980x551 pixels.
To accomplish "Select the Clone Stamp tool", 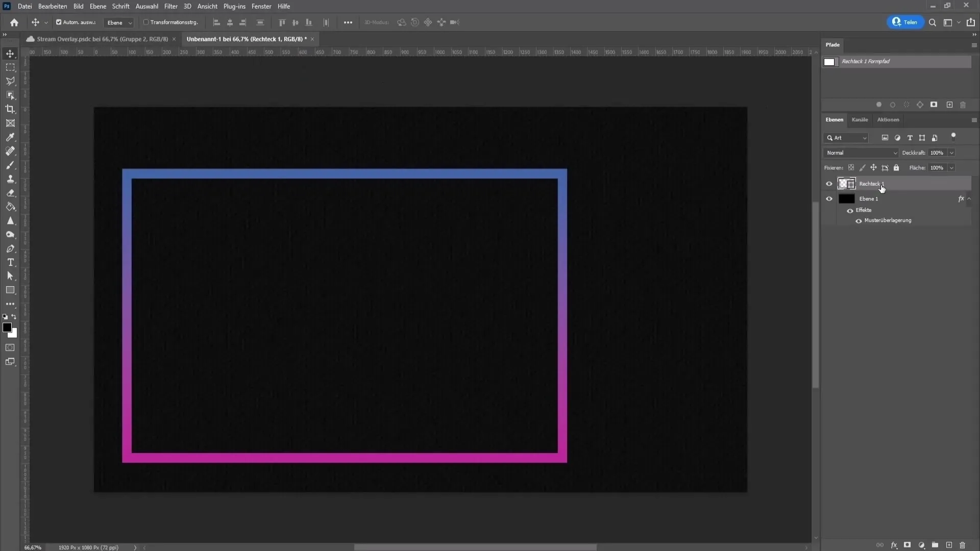I will coord(10,179).
